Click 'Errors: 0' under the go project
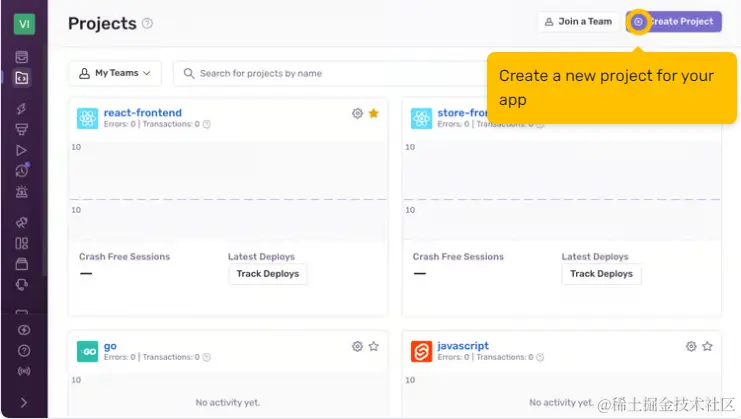Image resolution: width=741 pixels, height=419 pixels. [x=120, y=357]
